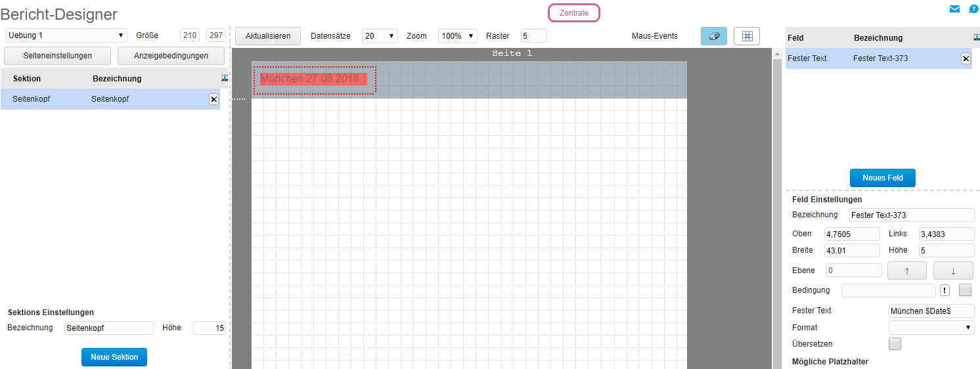Click the Neue Sektion button
This screenshot has height=369, width=980.
114,357
